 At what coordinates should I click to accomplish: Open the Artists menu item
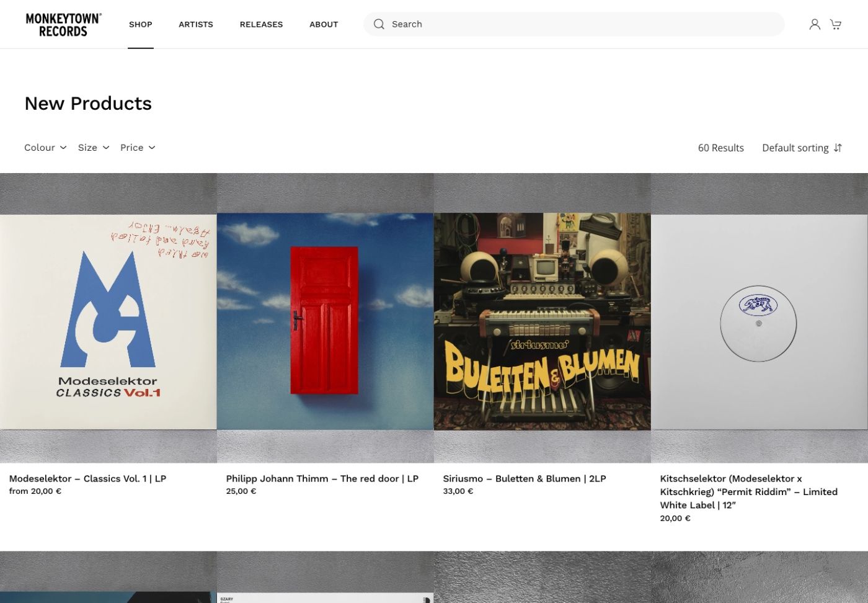(196, 24)
